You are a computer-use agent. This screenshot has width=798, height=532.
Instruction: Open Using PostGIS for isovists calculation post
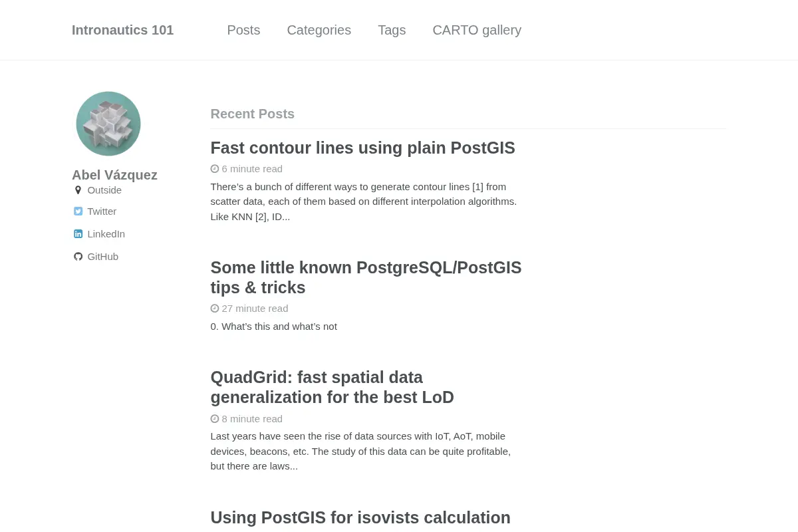pos(360,517)
